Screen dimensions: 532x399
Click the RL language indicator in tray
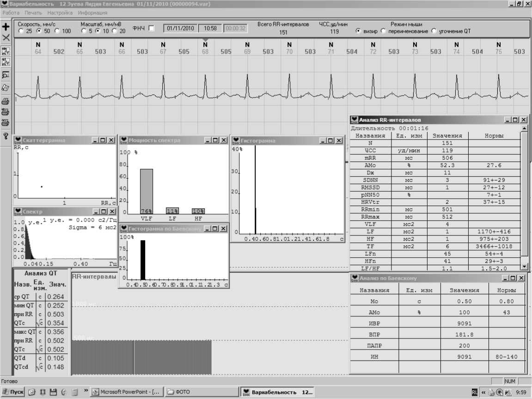[475, 392]
